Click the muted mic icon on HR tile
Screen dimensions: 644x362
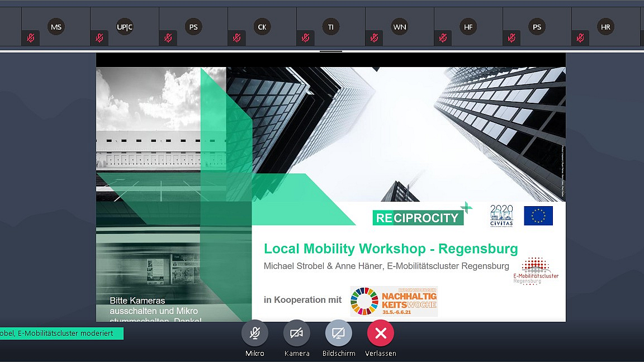[580, 38]
